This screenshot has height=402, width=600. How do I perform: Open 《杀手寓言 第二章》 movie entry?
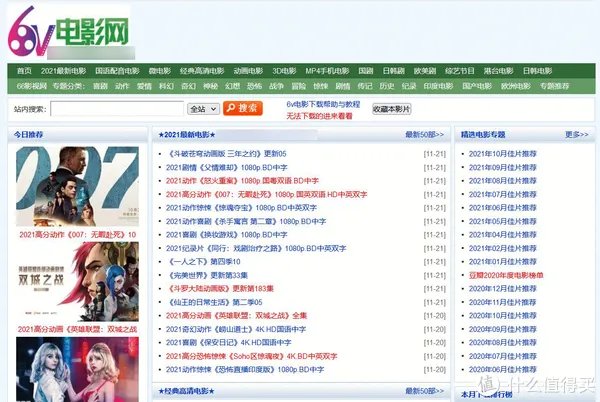coord(246,221)
